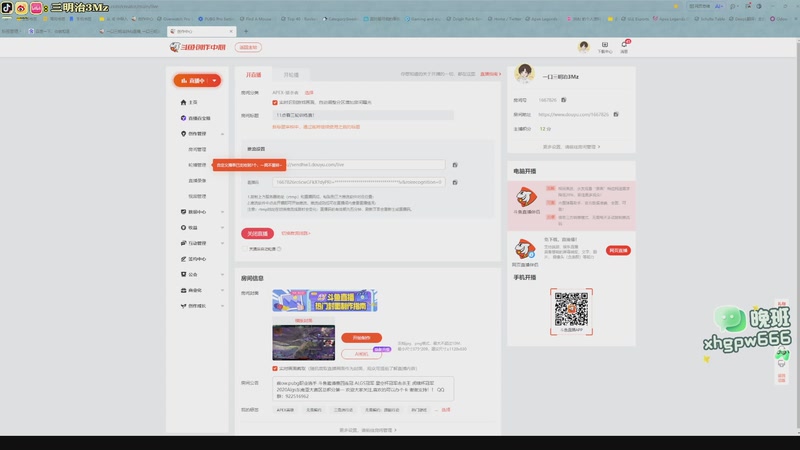Click the profile avatar in the room card
Viewport: 800px width, 450px height.
pos(524,74)
